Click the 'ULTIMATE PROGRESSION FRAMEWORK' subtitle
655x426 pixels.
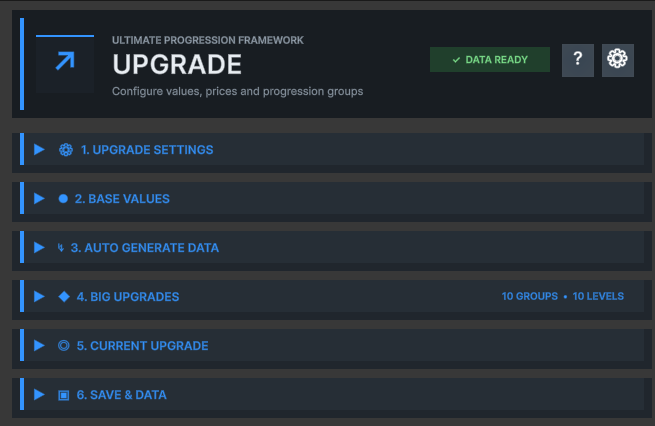pos(208,40)
